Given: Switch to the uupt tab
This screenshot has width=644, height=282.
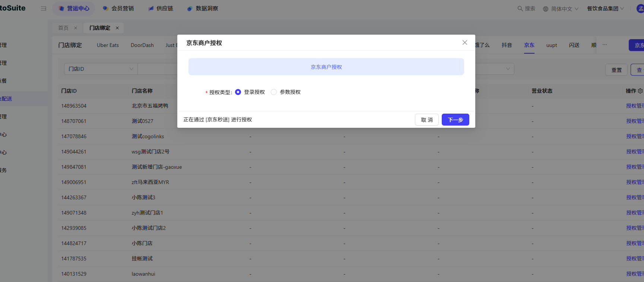Looking at the screenshot, I should click(x=552, y=45).
